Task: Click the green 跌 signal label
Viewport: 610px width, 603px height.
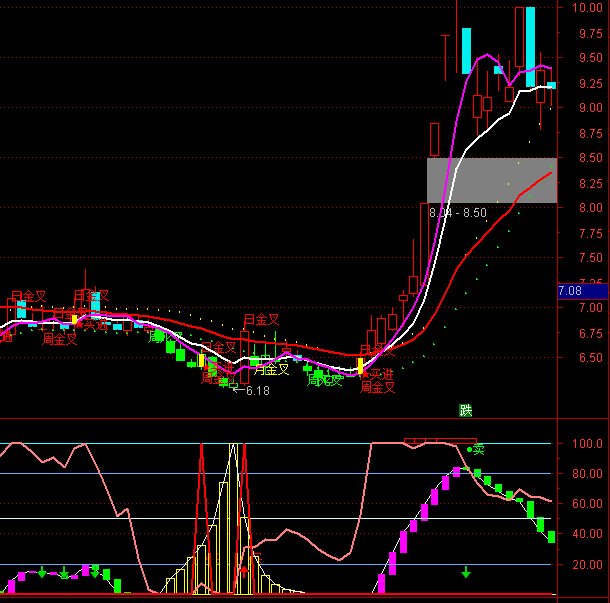Action: 465,409
